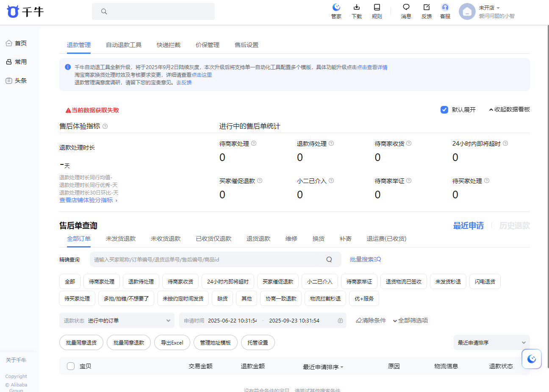Open the 退款状态 dropdown

pyautogui.click(x=117, y=320)
